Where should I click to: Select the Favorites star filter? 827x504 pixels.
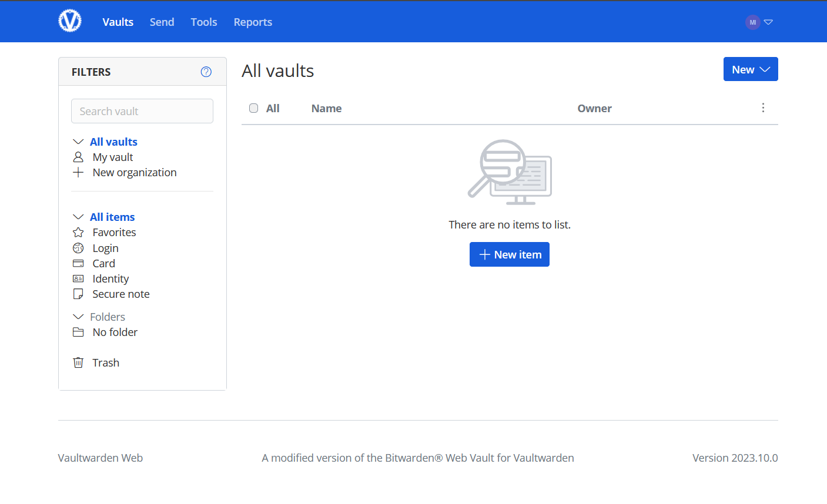(113, 232)
